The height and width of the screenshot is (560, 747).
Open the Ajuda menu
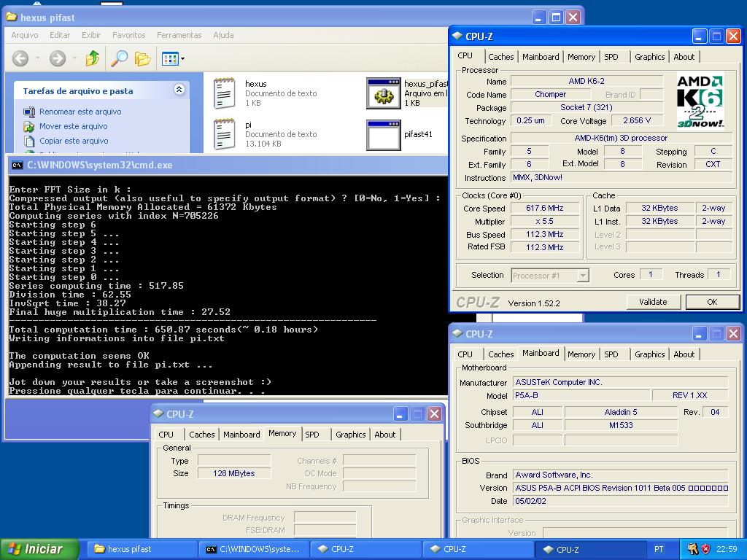click(x=223, y=35)
